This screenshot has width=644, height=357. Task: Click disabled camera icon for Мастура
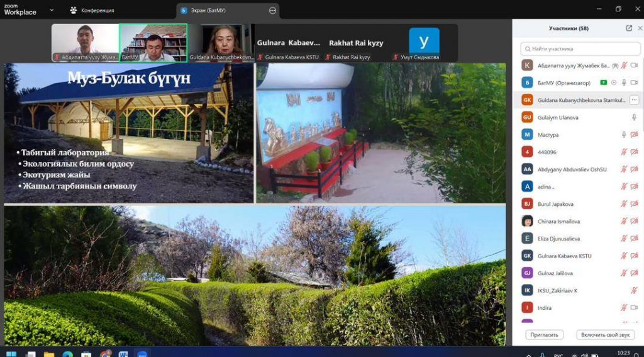coord(634,135)
